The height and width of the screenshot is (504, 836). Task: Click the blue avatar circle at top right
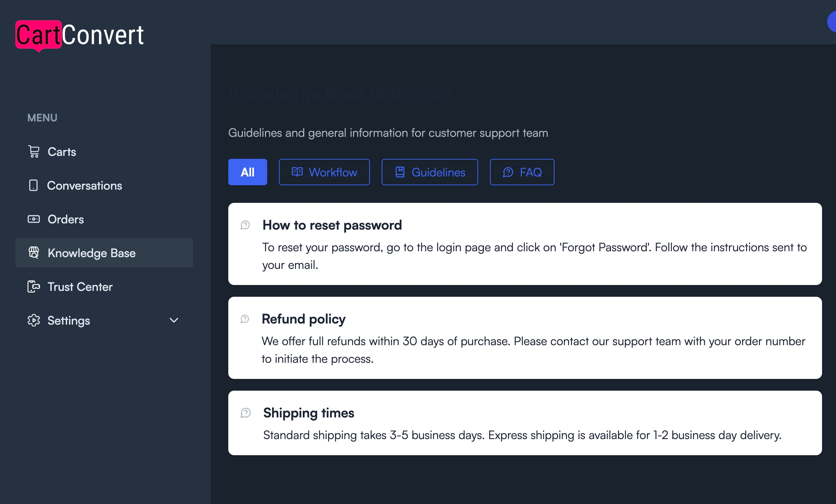[x=832, y=22]
